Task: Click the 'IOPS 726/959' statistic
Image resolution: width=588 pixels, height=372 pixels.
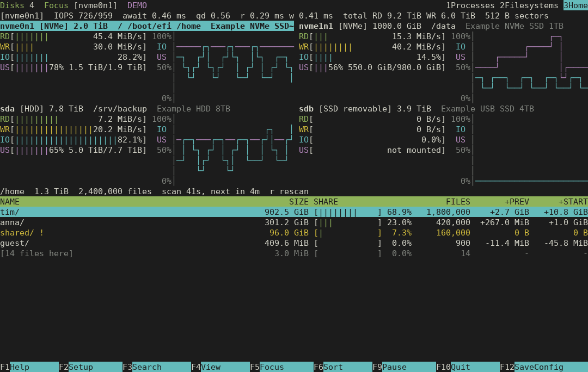Action: click(x=83, y=16)
